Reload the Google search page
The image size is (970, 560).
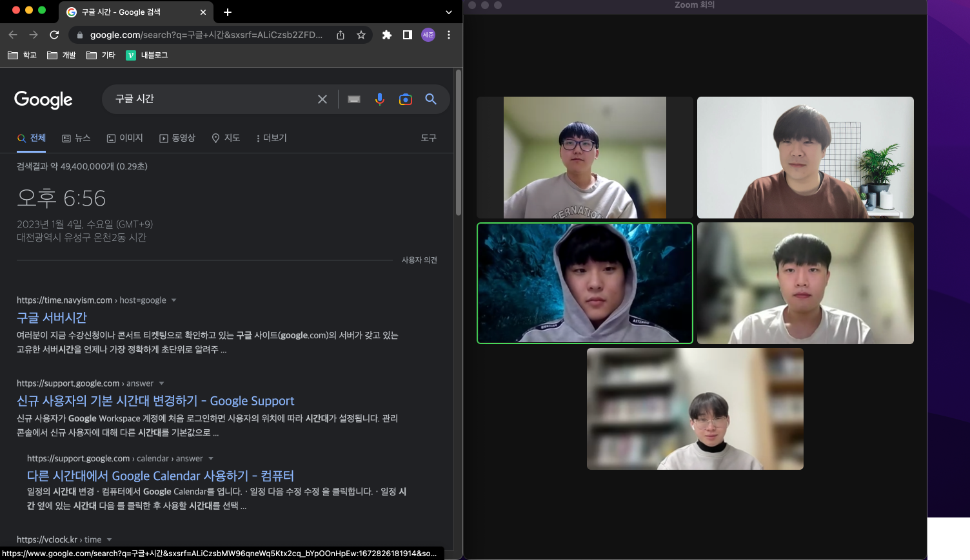[54, 35]
